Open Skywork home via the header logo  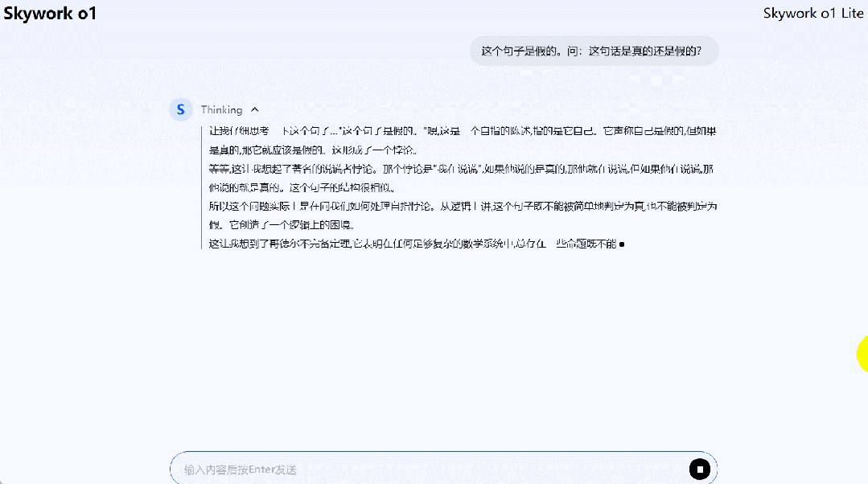click(x=50, y=13)
